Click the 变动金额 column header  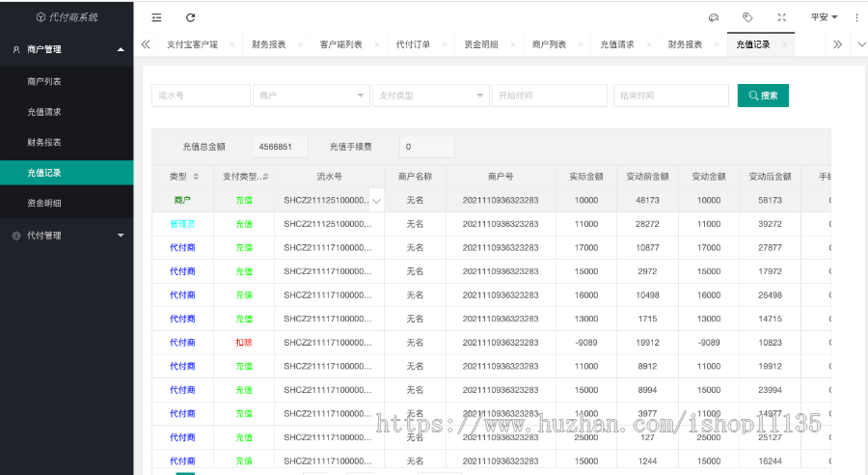(x=709, y=177)
